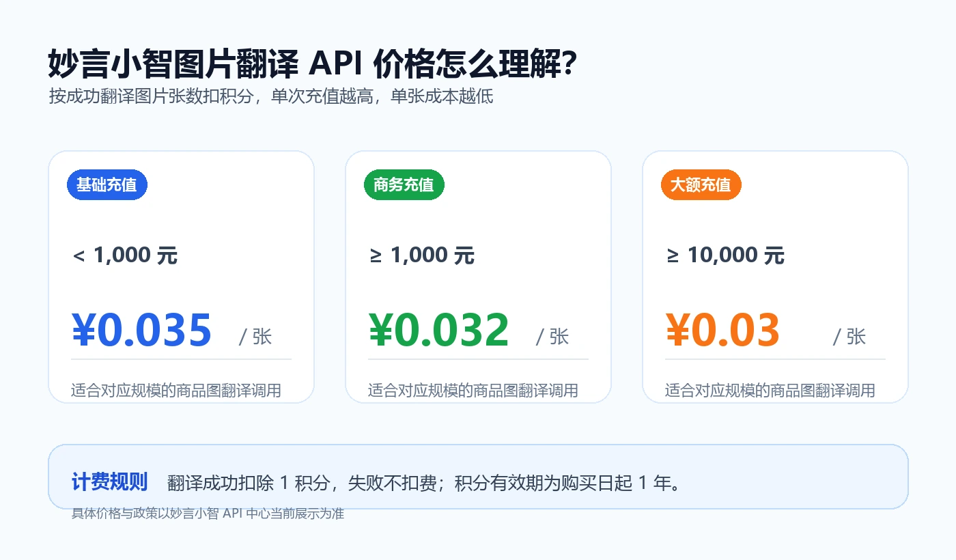956x560 pixels.
Task: Click the 基础充值 blue badge
Action: 107,184
